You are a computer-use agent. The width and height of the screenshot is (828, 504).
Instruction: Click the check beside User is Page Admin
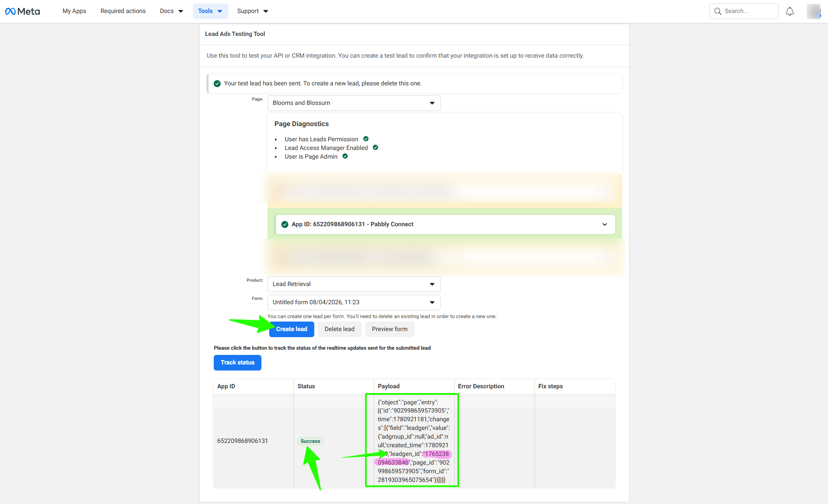(x=345, y=156)
